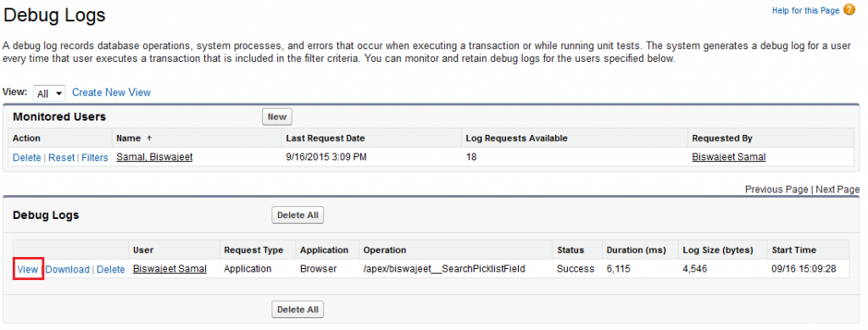Screen dimensions: 868x330
Task: Click Requested By link Biswajeet Samal
Action: click(728, 157)
